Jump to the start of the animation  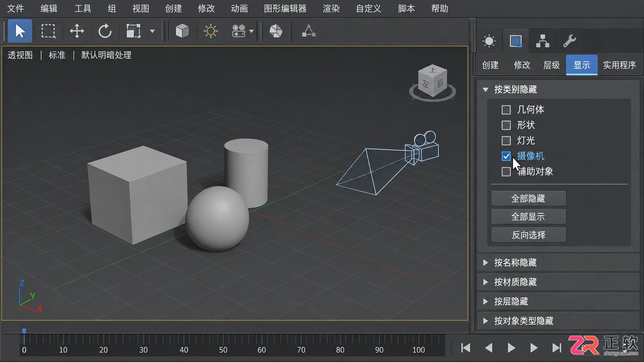[466, 348]
